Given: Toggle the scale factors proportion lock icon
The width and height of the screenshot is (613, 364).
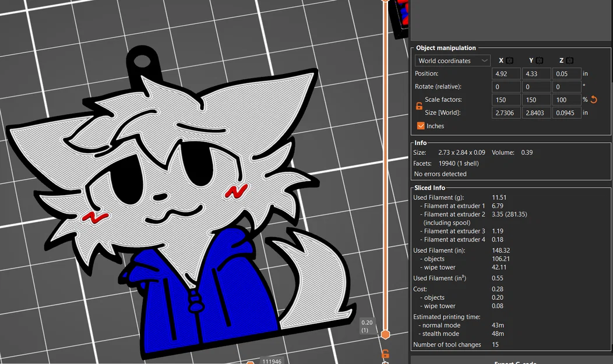Looking at the screenshot, I should pos(419,106).
